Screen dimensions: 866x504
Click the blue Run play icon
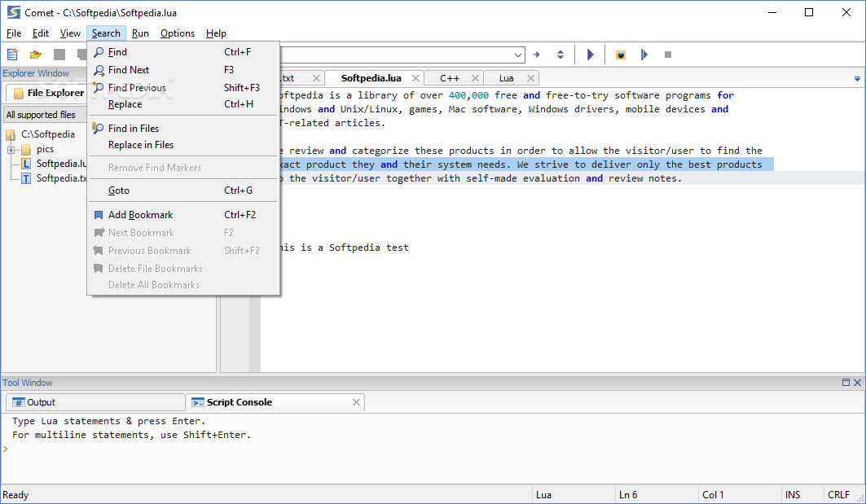(x=590, y=55)
